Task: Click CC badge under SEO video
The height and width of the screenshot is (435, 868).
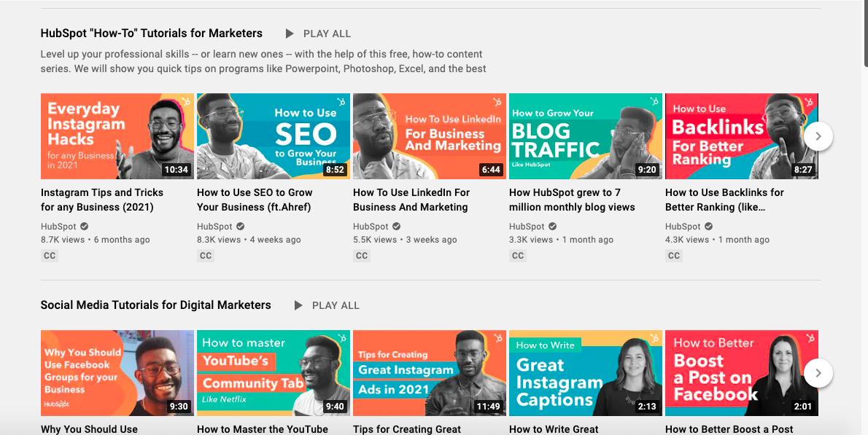Action: [206, 256]
